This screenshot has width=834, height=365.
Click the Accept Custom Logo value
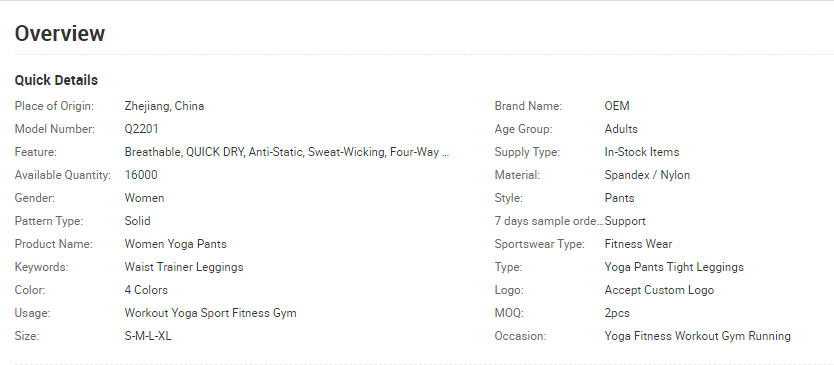click(659, 290)
